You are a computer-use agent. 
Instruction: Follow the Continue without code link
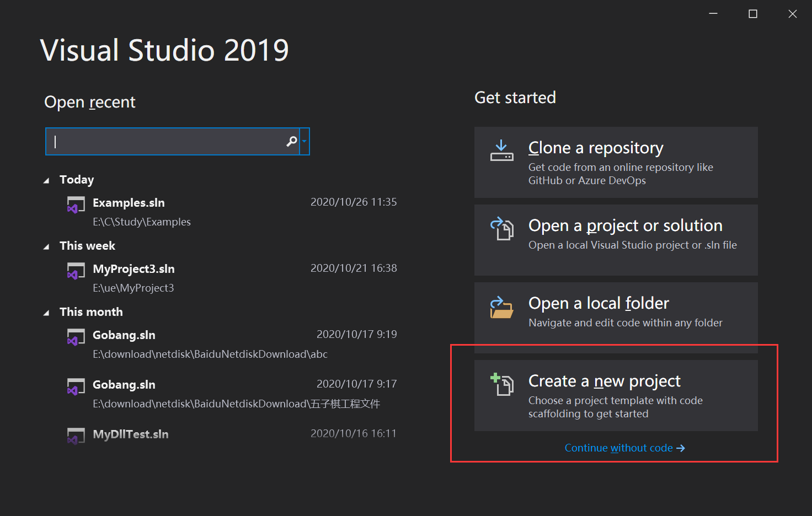tap(624, 448)
